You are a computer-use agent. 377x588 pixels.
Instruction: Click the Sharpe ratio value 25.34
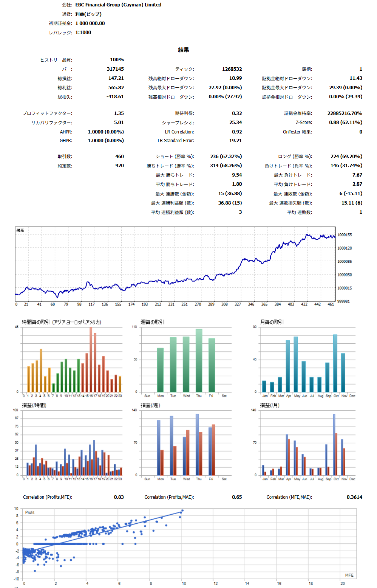click(x=235, y=123)
